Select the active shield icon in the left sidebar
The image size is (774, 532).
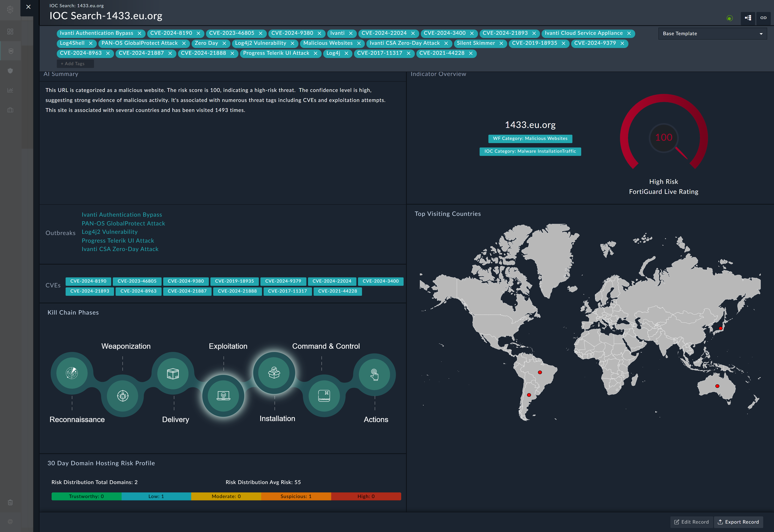click(x=10, y=51)
